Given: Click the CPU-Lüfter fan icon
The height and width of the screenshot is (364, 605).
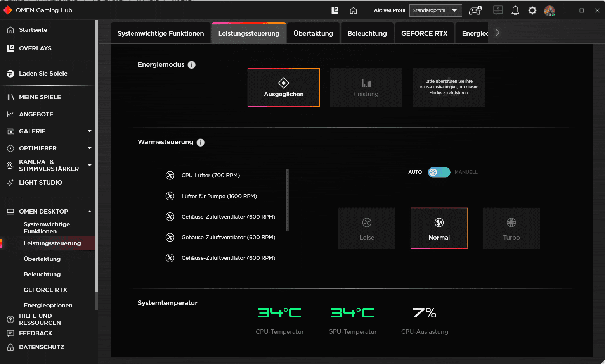Looking at the screenshot, I should tap(170, 175).
